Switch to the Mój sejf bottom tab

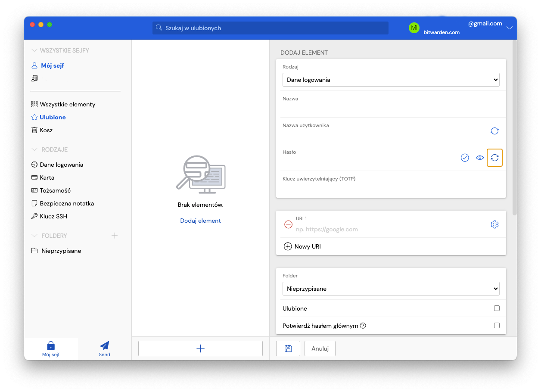51,349
